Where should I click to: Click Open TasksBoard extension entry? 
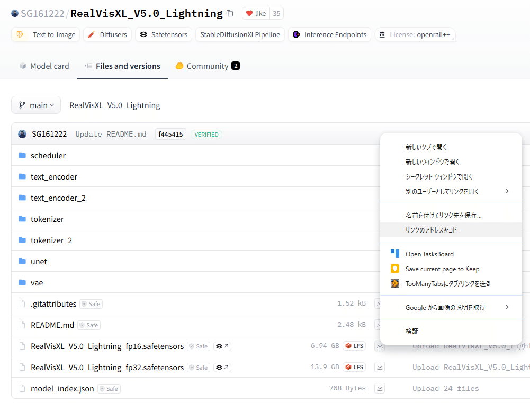coord(451,254)
